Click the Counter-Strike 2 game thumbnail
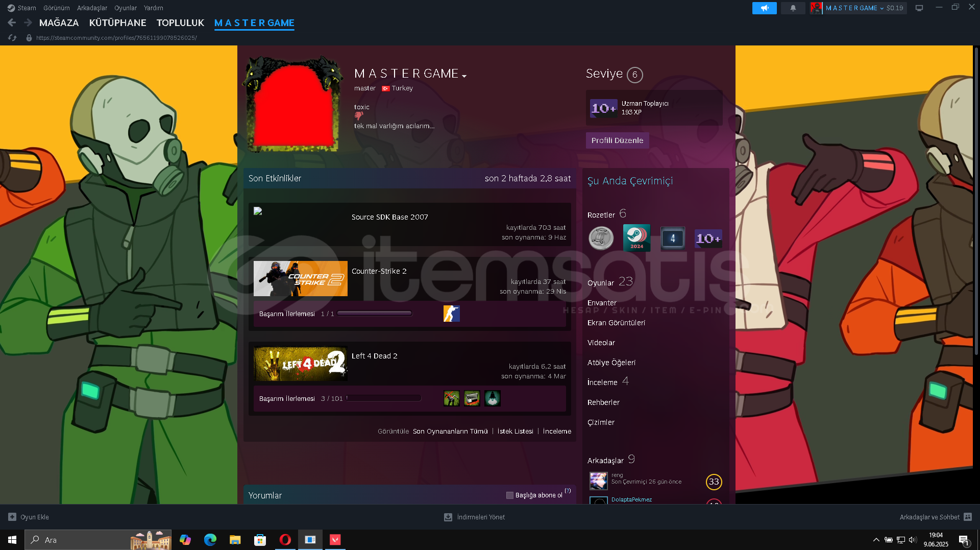The image size is (980, 550). (x=301, y=279)
